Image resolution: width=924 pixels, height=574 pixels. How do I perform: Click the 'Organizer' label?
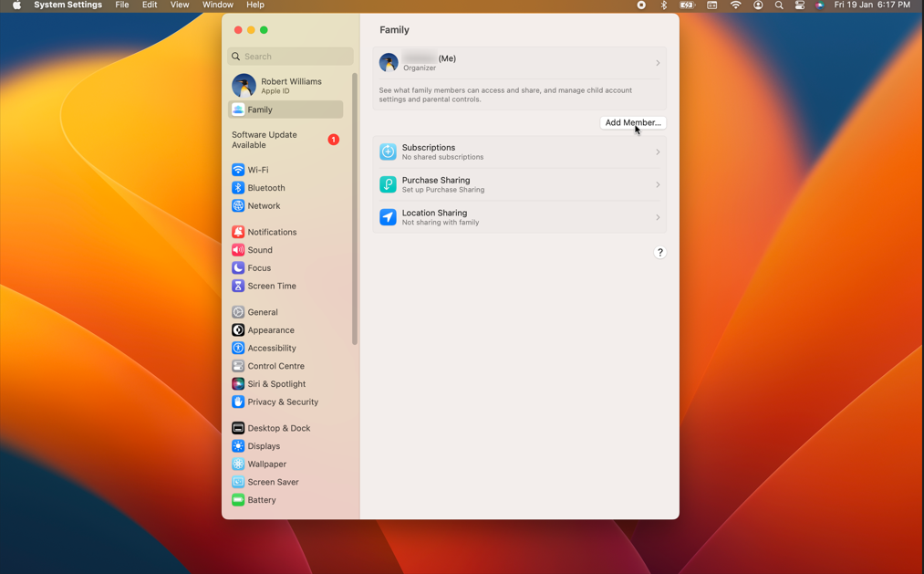(x=420, y=68)
